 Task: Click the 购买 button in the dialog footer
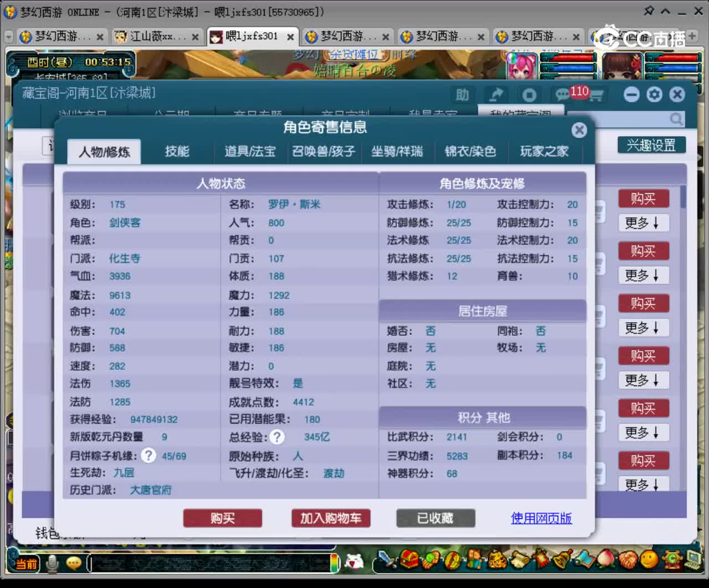223,518
